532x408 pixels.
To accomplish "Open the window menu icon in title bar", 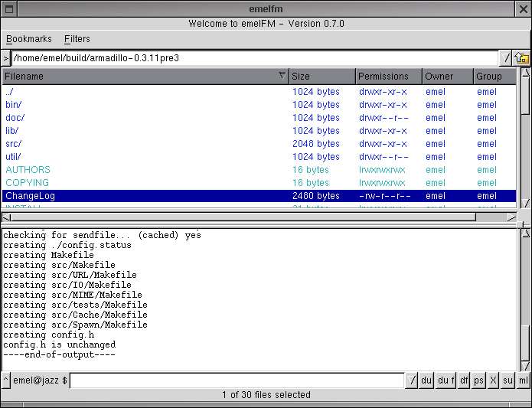I will (x=9, y=9).
